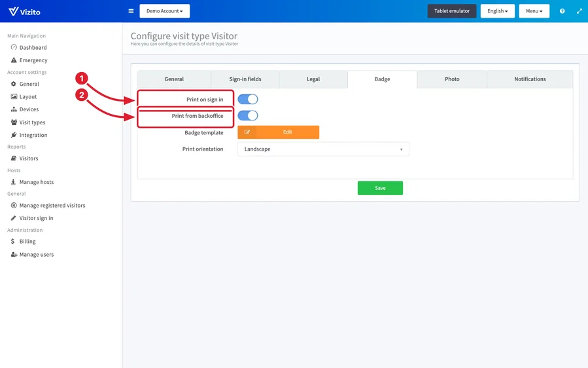Click the fullscreen expand arrows icon
Screen dimensions: 588x368
[x=579, y=11]
